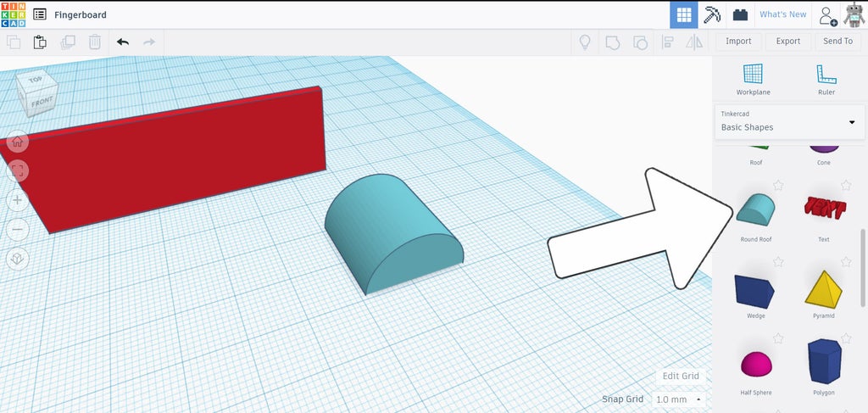
Task: Fit all in view
Action: coord(17,171)
